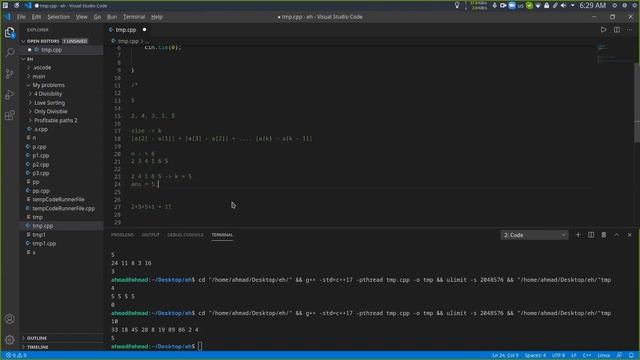Open the Run menu
Screen dimensions: 640x360
112,17
